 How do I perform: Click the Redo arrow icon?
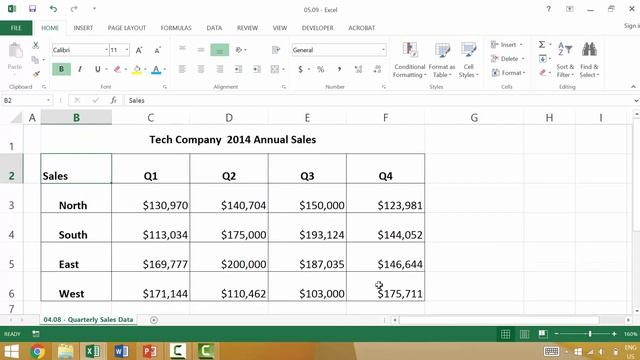pos(74,9)
